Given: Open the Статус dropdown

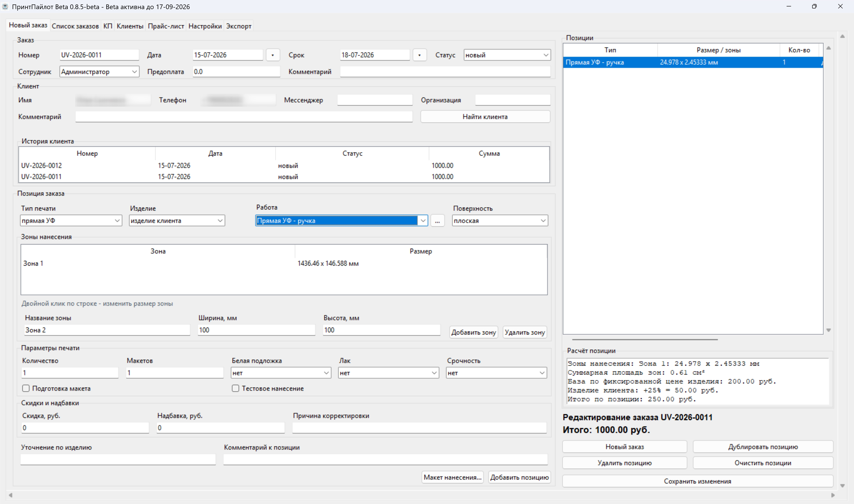Looking at the screenshot, I should coord(507,55).
